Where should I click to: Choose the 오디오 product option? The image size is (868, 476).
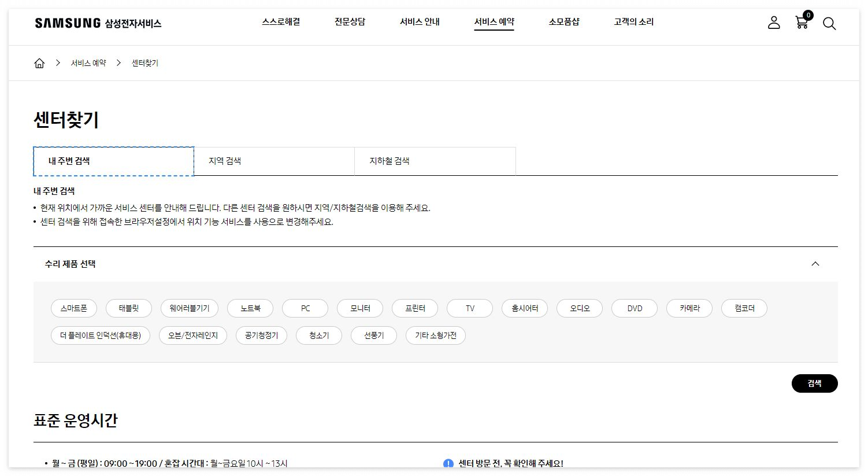[580, 308]
